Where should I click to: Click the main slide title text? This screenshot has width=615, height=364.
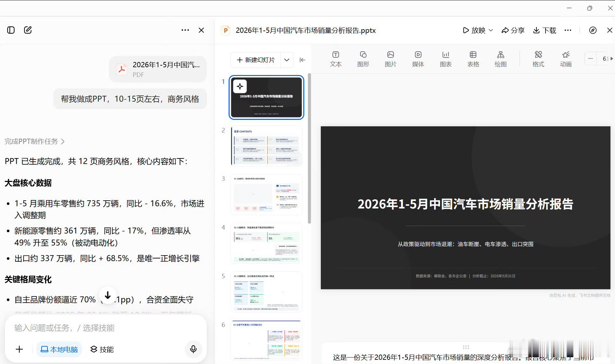[465, 204]
